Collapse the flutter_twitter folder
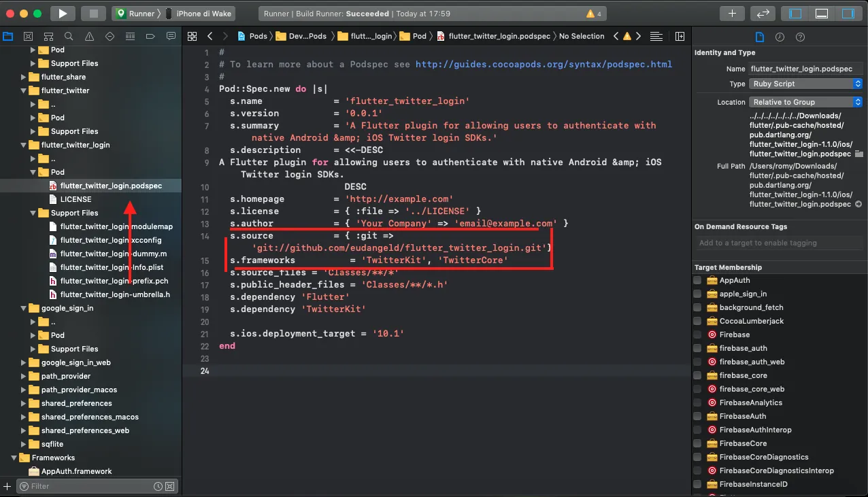 [x=24, y=90]
